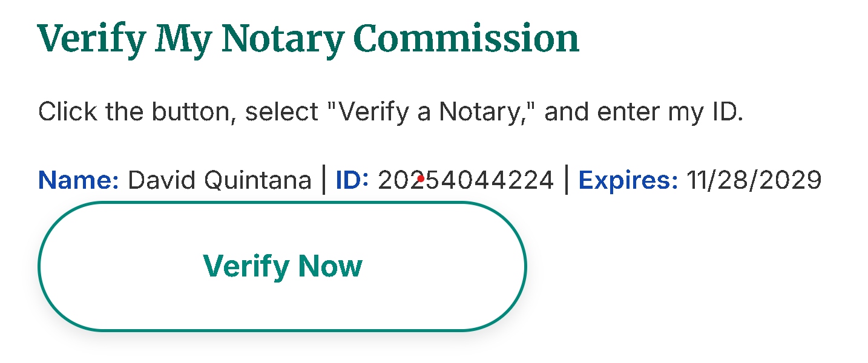This screenshot has height=363, width=868.
Task: Click the Verify My Notary Commission heading
Action: tap(307, 38)
